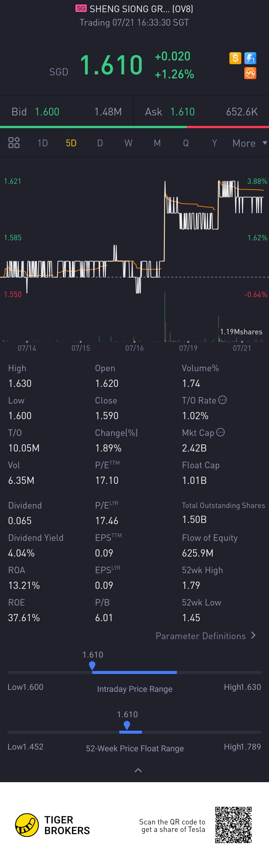Tap the 07/16 date marker on chart
Viewport: 269px width, 868px height.
(134, 348)
